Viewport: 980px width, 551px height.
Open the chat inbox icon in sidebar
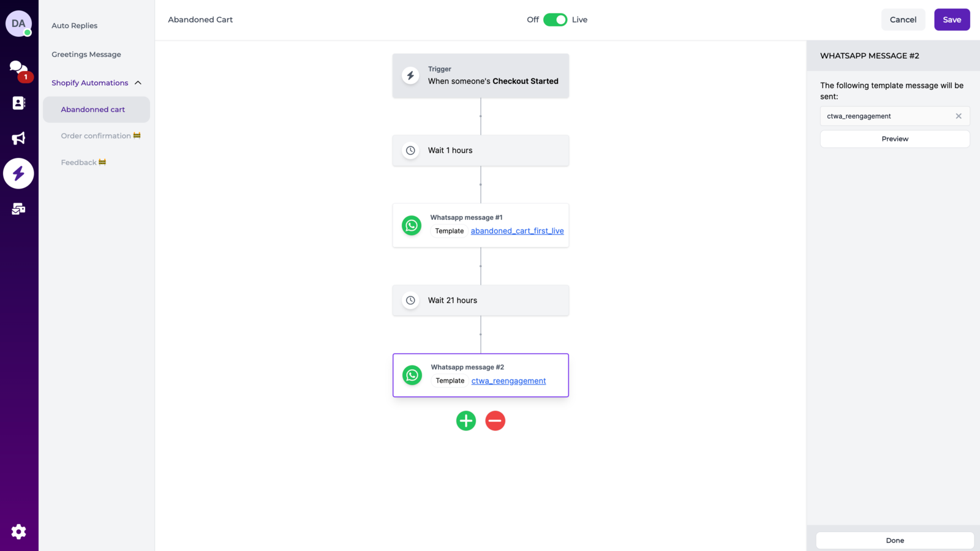click(x=18, y=67)
